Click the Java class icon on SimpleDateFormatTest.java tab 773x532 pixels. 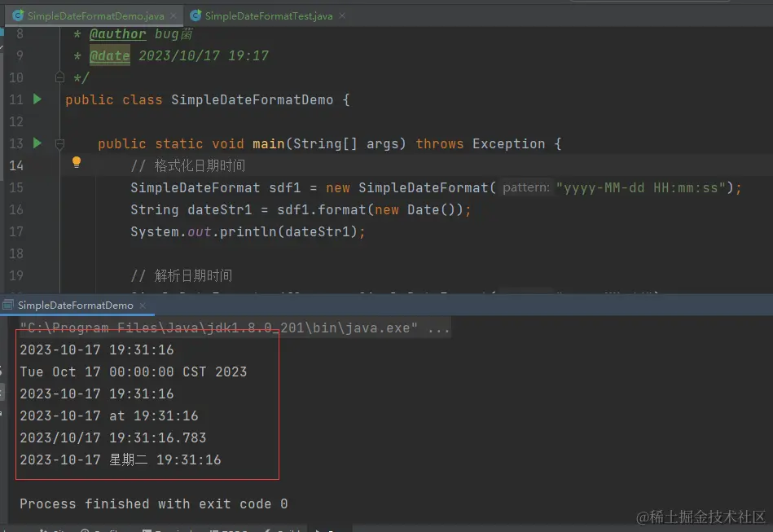pos(195,15)
